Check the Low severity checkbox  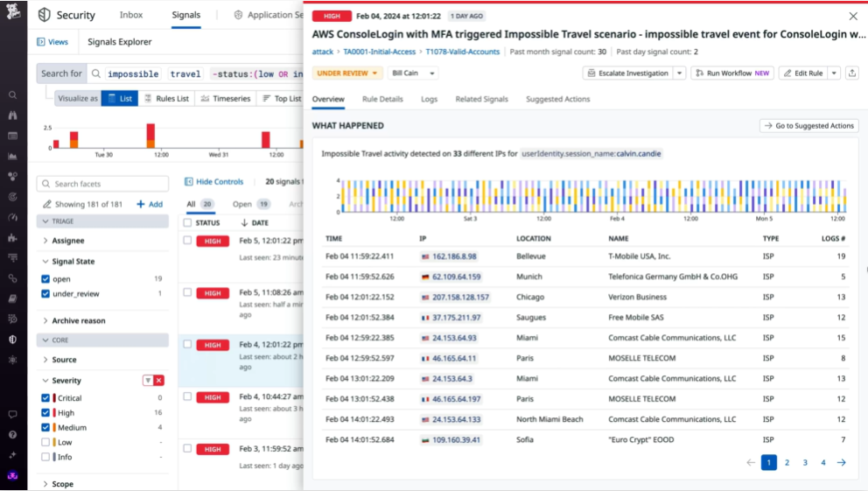tap(45, 442)
